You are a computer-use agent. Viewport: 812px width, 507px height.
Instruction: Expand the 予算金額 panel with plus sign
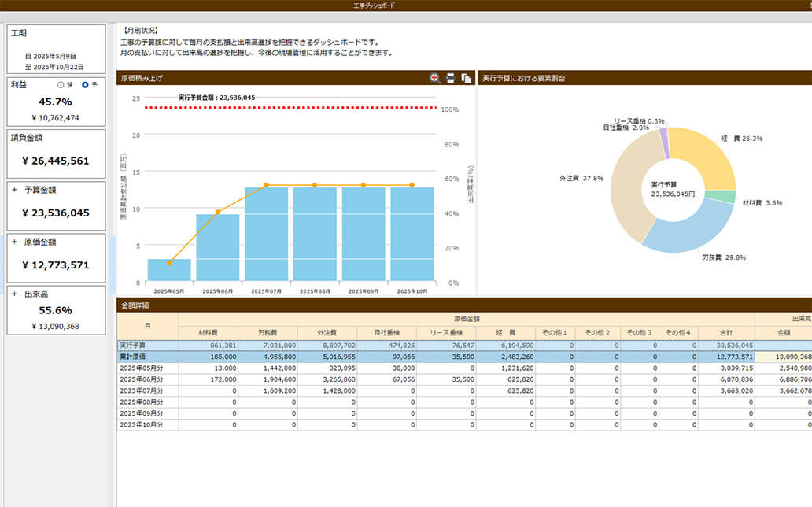tap(14, 190)
